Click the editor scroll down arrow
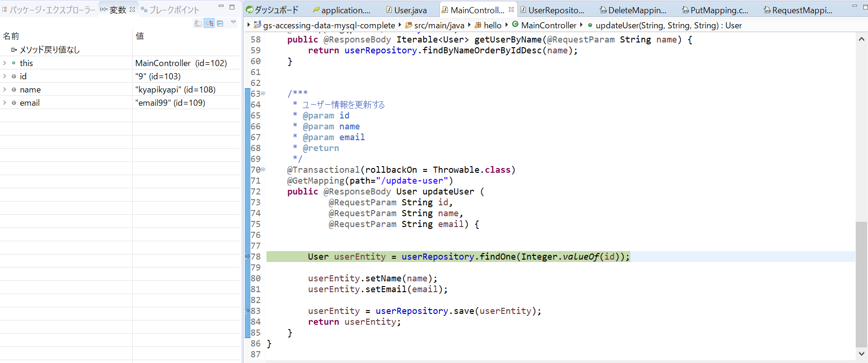Image resolution: width=868 pixels, height=363 pixels. coord(861,354)
